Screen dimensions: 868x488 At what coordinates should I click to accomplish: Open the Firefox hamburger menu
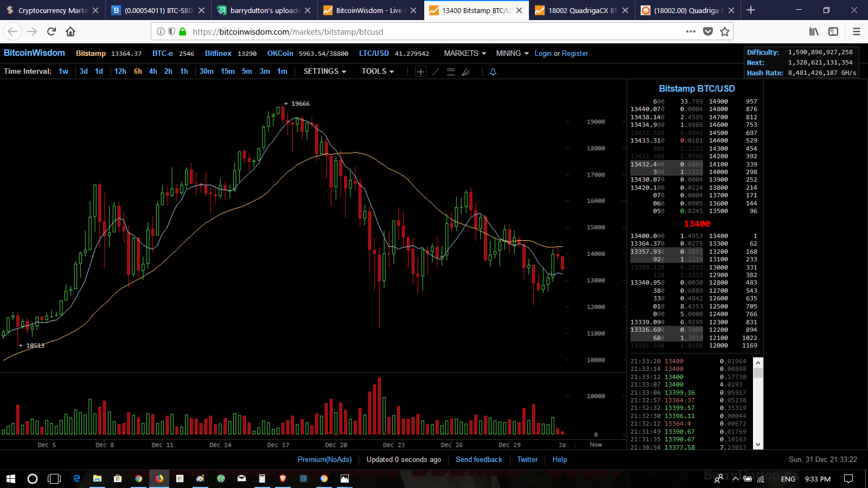857,31
